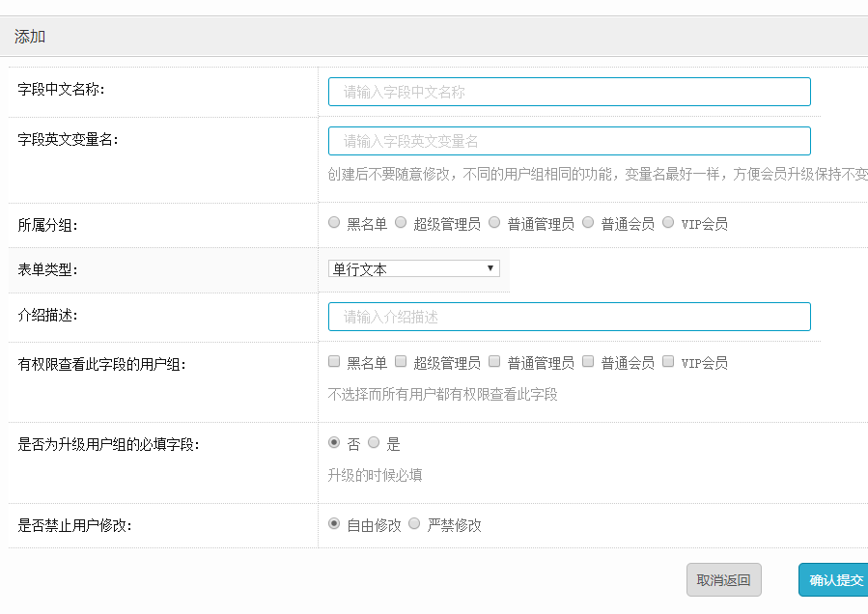The height and width of the screenshot is (614, 868).
Task: Select 是 for required upgrade field
Action: pyautogui.click(x=374, y=442)
